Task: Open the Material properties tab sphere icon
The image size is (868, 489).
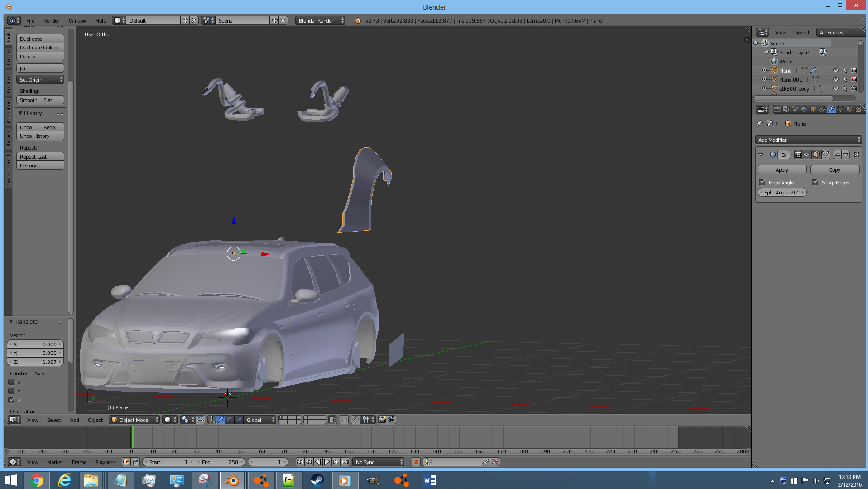Action: (849, 109)
